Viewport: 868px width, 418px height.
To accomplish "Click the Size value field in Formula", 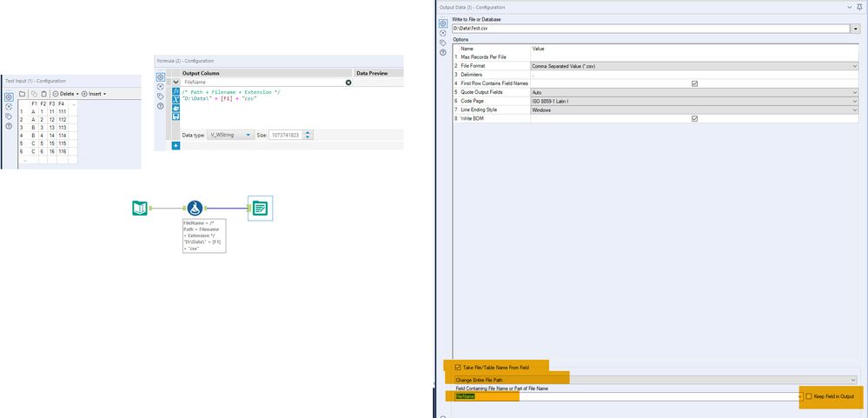I will pyautogui.click(x=286, y=135).
